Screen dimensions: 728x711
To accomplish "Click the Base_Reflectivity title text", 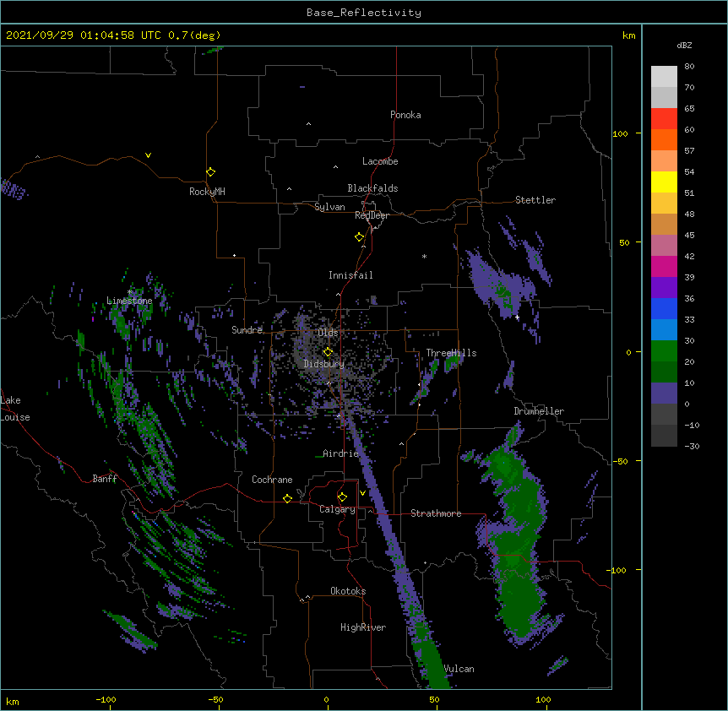I will click(x=364, y=13).
